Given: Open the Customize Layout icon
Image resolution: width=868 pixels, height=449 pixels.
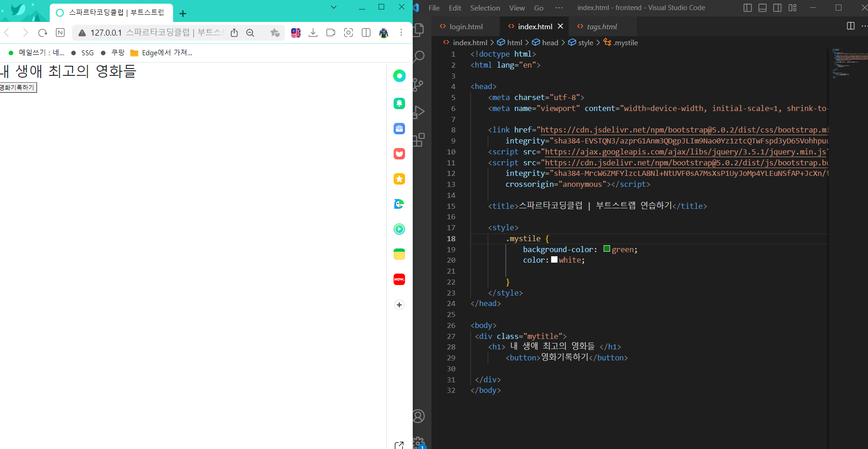Looking at the screenshot, I should tap(793, 8).
